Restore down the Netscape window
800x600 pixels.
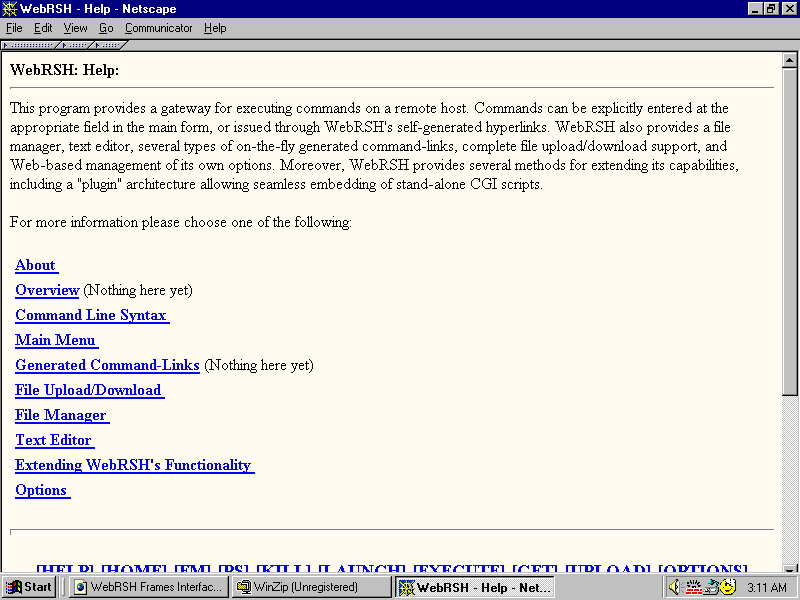pos(771,9)
